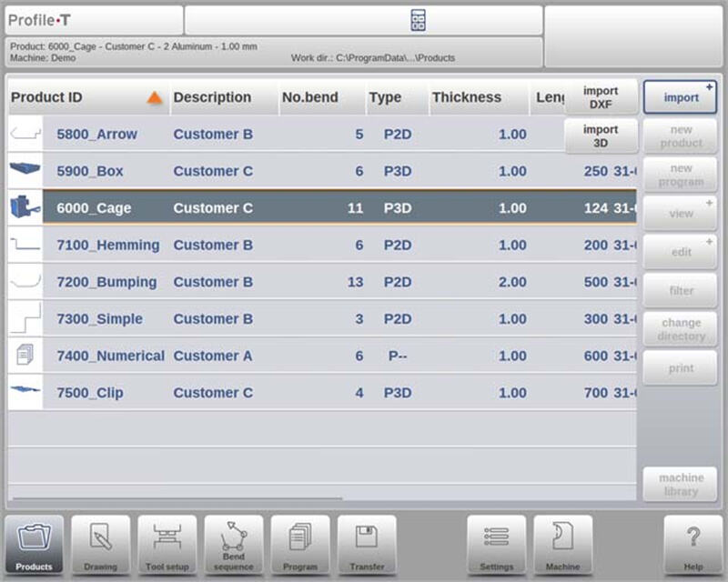Screen dimensions: 728x582
Task: Choose import DXF option
Action: 601,97
